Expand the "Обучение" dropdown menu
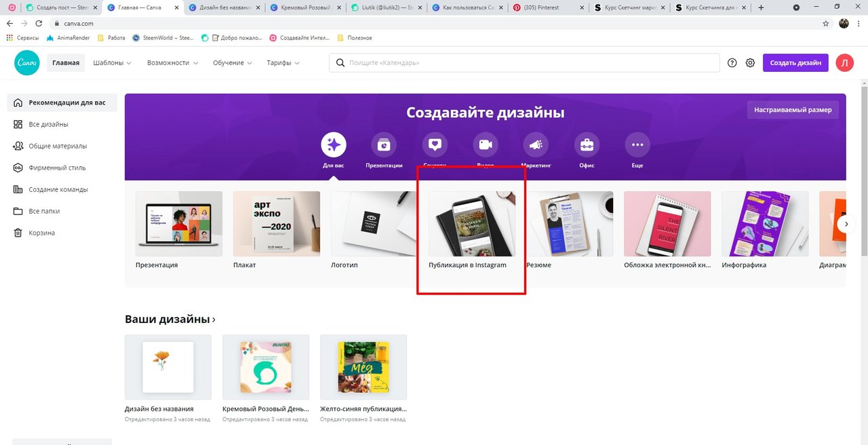 [233, 62]
